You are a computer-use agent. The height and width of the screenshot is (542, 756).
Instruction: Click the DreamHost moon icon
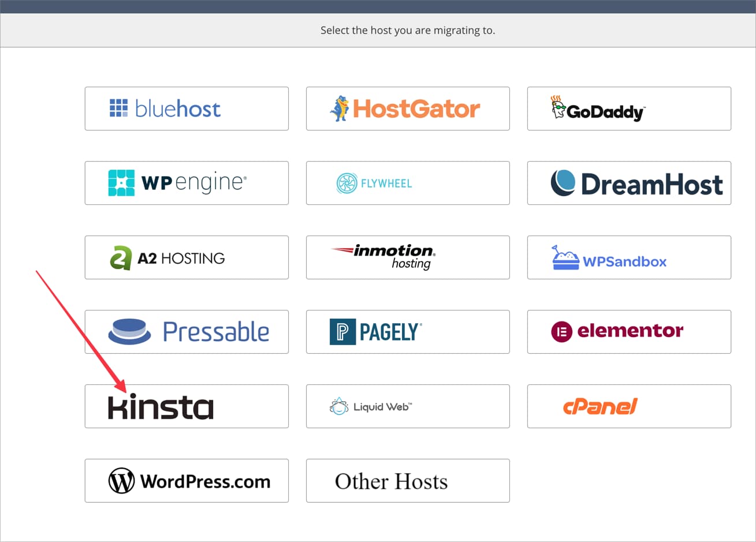click(563, 183)
